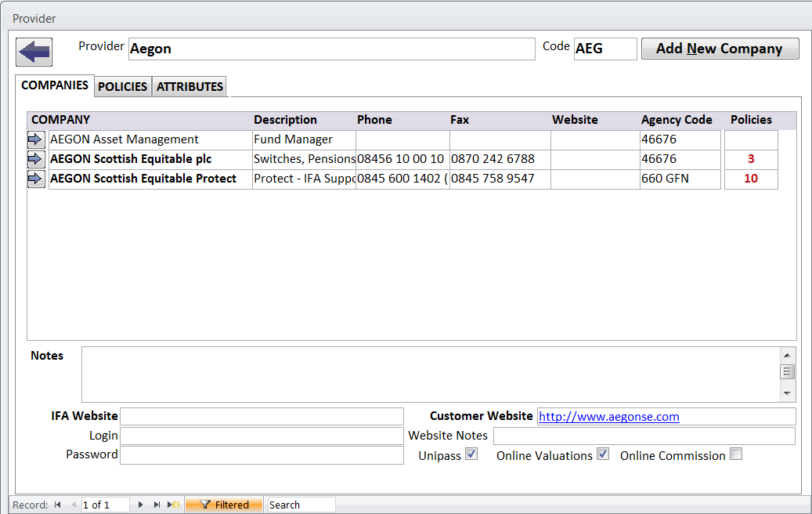Click the Provider name field
Viewport: 812px width, 514px height.
click(x=331, y=49)
